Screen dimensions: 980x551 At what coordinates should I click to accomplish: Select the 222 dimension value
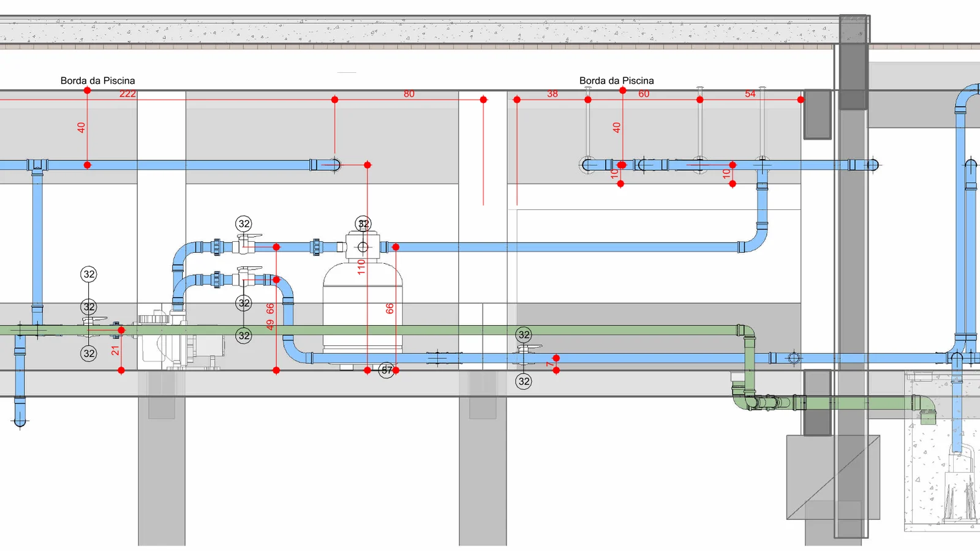click(x=127, y=94)
